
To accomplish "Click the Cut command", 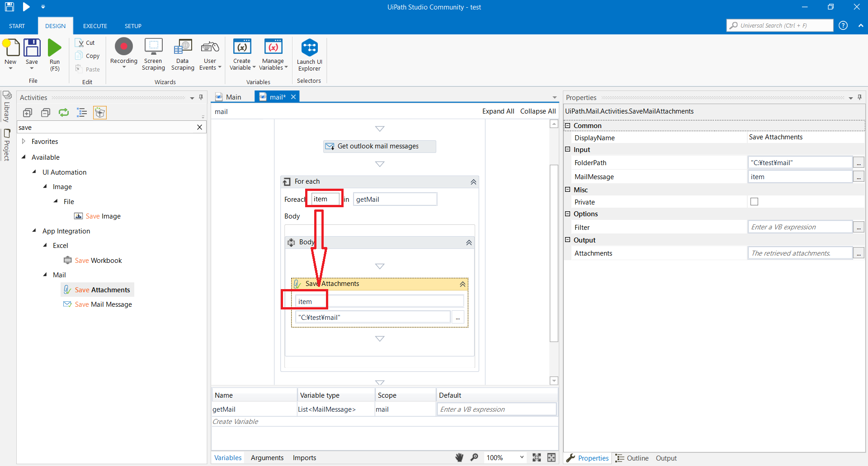I will [x=85, y=43].
